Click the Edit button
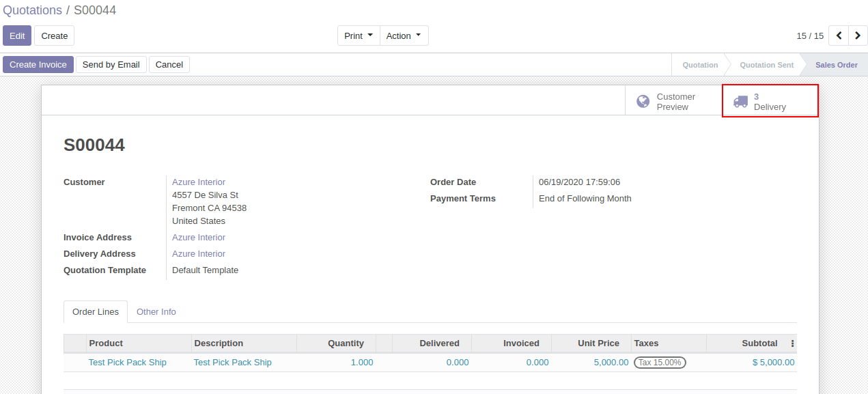868x394 pixels. (17, 36)
